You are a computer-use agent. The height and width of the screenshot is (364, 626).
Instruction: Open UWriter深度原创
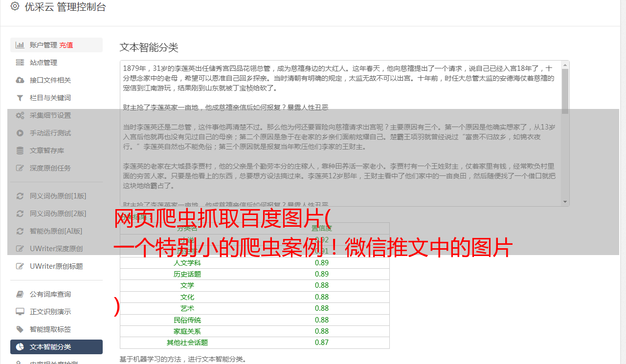click(56, 249)
